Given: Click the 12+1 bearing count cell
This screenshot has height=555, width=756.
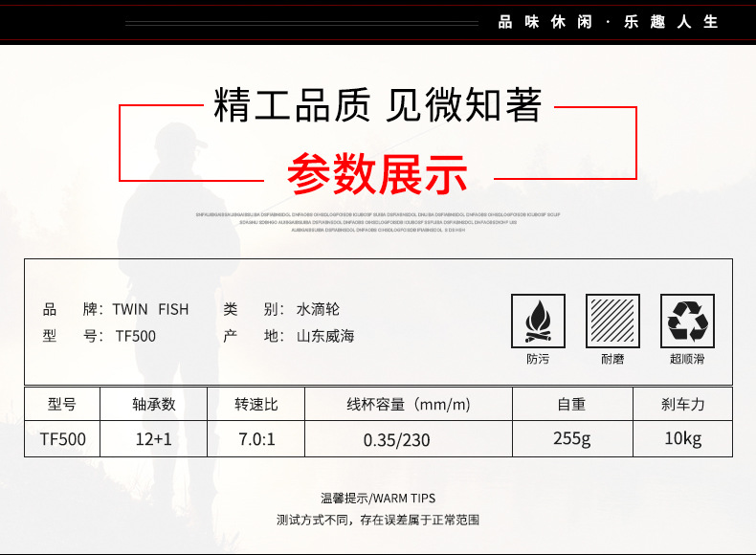Looking at the screenshot, I should tap(154, 439).
